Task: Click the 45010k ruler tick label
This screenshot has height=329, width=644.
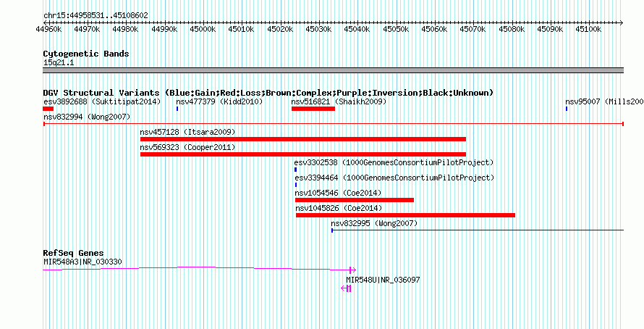Action: tap(242, 30)
